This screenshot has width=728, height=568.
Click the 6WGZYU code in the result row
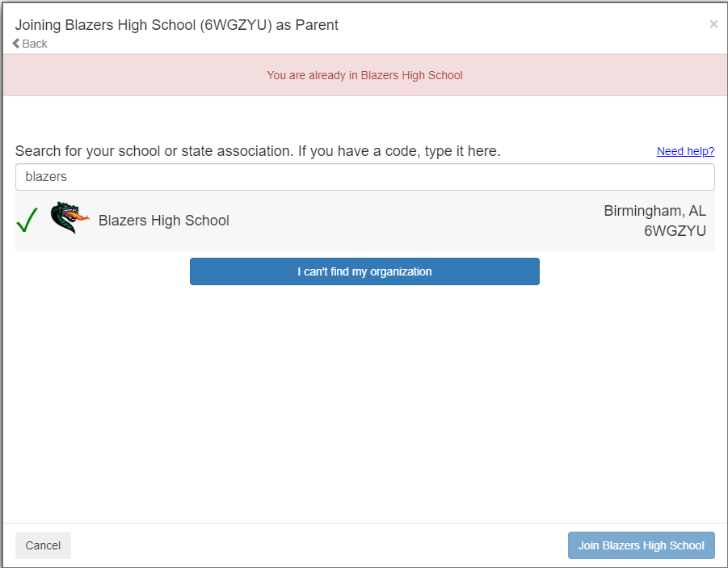675,231
